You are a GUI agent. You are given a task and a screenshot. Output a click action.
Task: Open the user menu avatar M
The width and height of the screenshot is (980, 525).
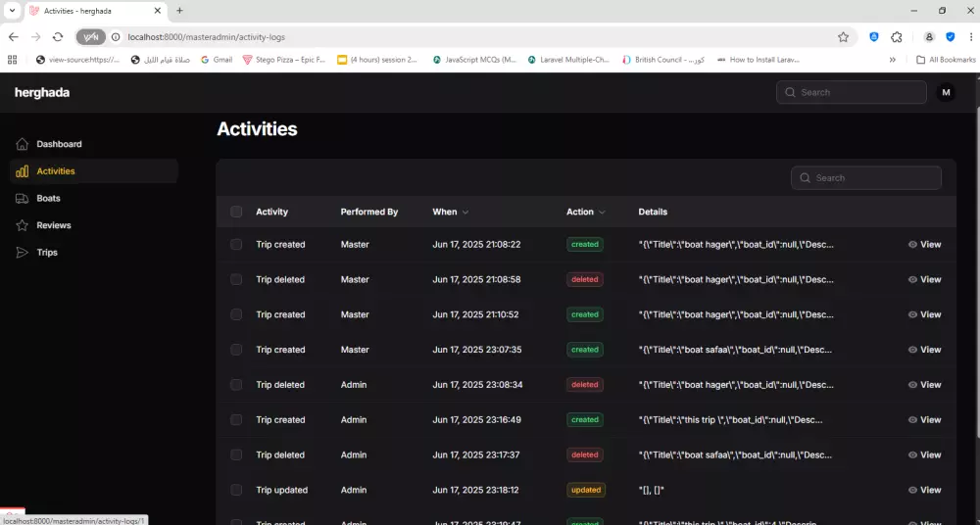click(x=946, y=92)
